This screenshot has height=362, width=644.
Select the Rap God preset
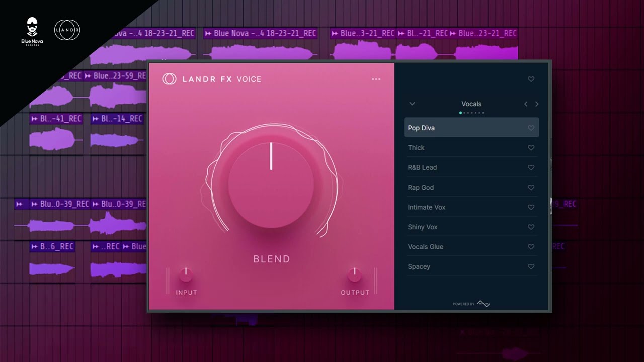coord(471,188)
